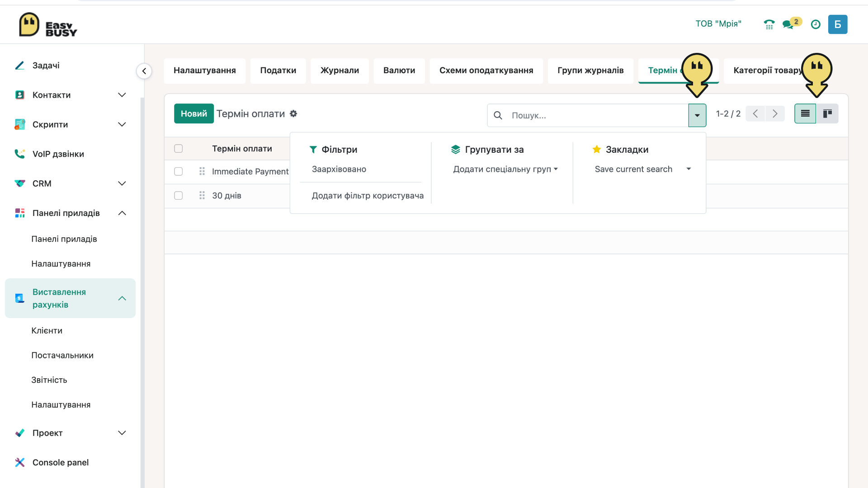The image size is (868, 488).
Task: Open the Податки tab
Action: pos(278,70)
